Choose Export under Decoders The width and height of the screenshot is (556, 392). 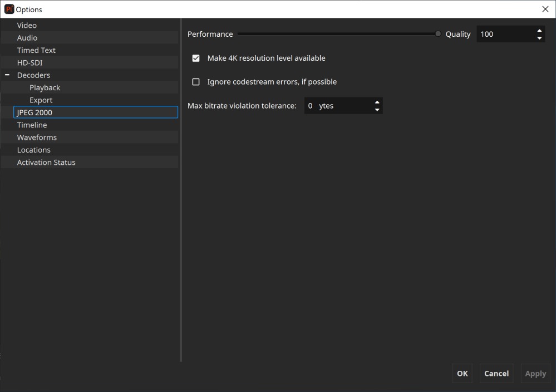click(41, 100)
